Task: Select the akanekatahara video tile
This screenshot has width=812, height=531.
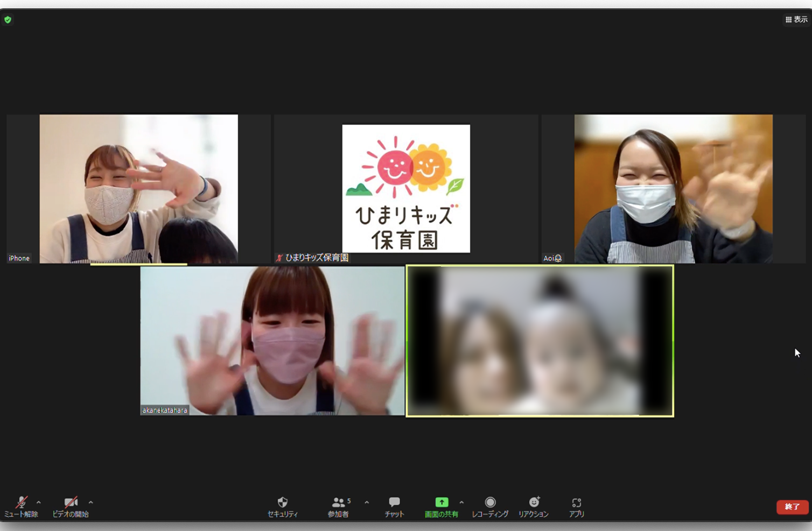Action: point(272,341)
